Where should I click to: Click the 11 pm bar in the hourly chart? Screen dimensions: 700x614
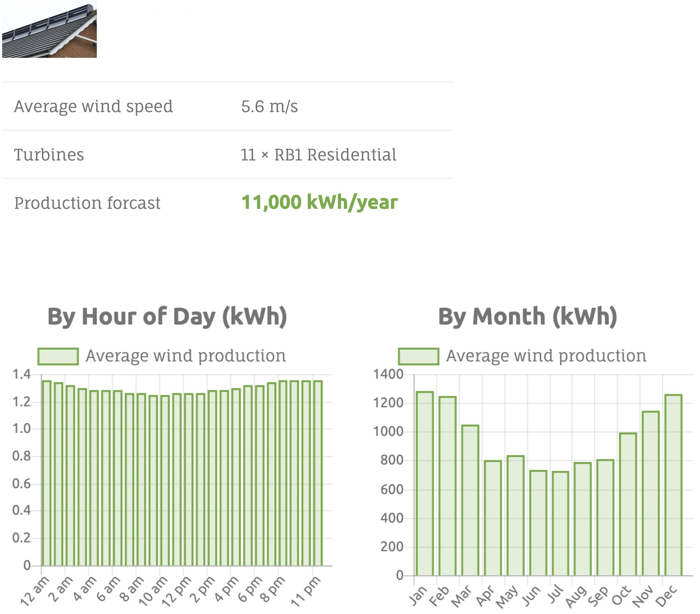[x=319, y=479]
